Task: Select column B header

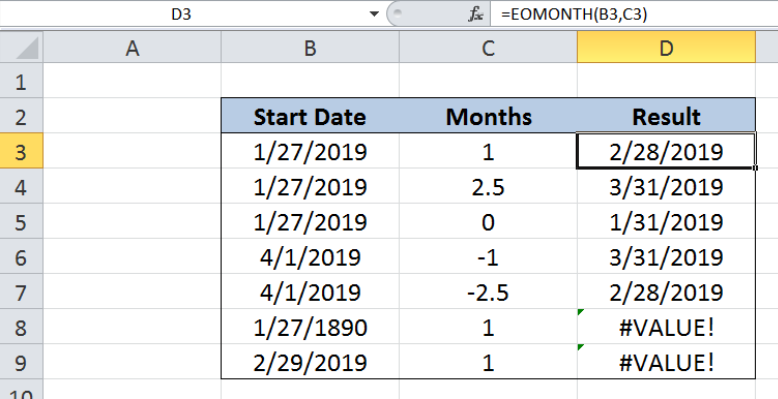Action: [310, 49]
